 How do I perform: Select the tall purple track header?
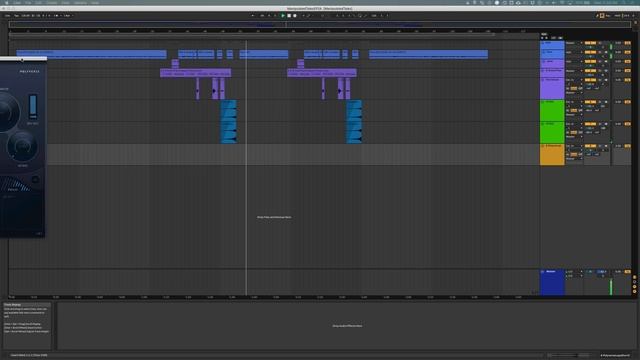(x=552, y=88)
